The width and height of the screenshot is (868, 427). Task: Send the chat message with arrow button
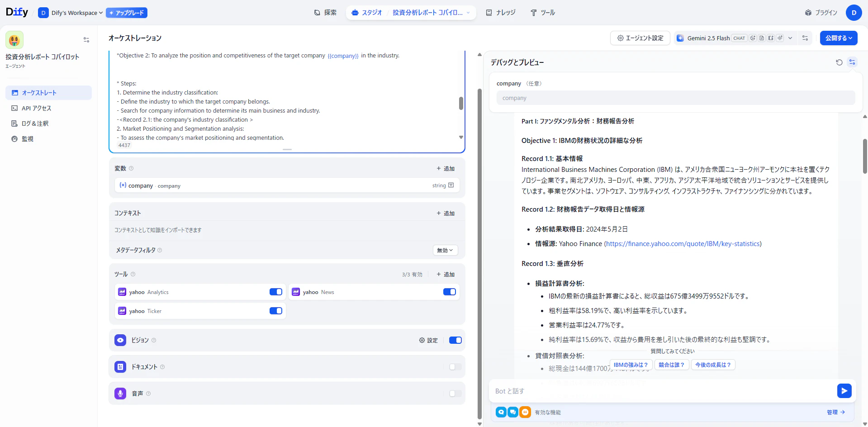point(844,391)
